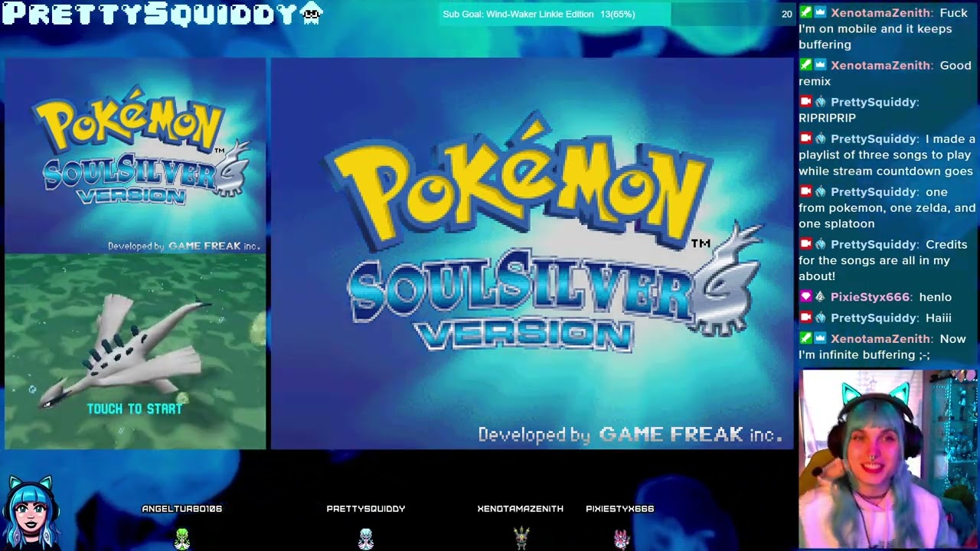
Task: Click the viewer count number 20
Action: click(x=786, y=14)
